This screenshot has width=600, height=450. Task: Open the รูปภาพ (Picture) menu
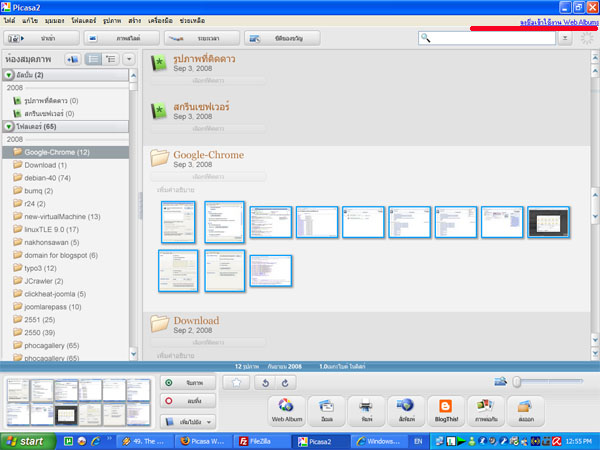click(x=112, y=21)
